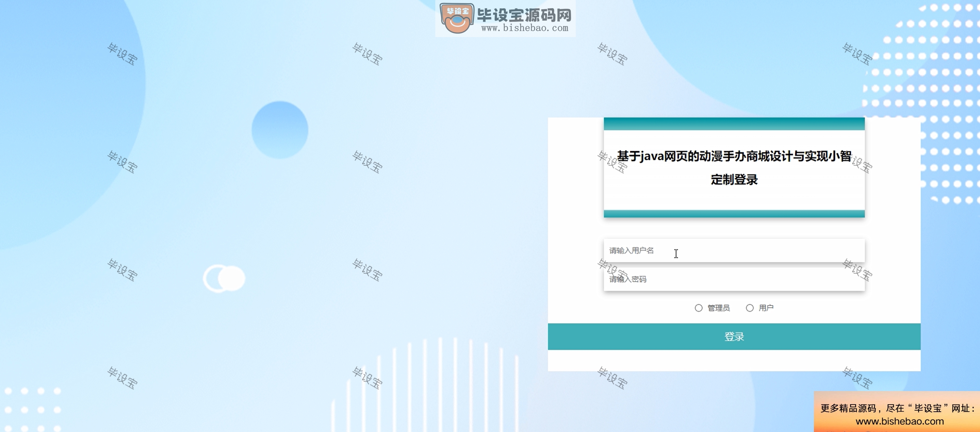Click the 用户 label text
The height and width of the screenshot is (432, 980).
pos(766,308)
